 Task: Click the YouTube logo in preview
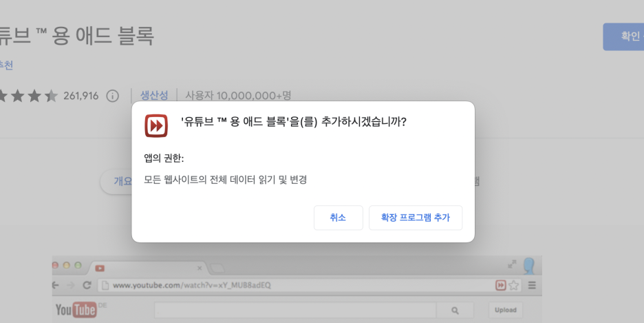76,310
